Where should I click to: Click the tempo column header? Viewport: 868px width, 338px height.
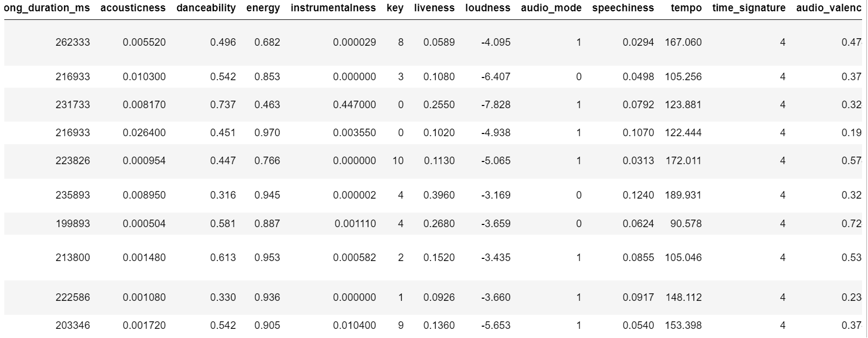click(687, 8)
